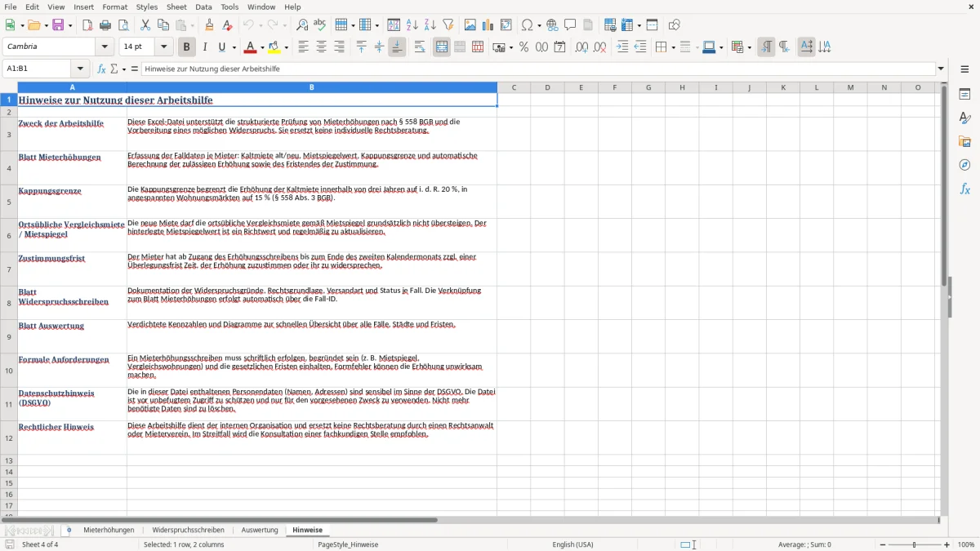Click the Print icon
Screen dimensions: 980x551
tap(105, 25)
